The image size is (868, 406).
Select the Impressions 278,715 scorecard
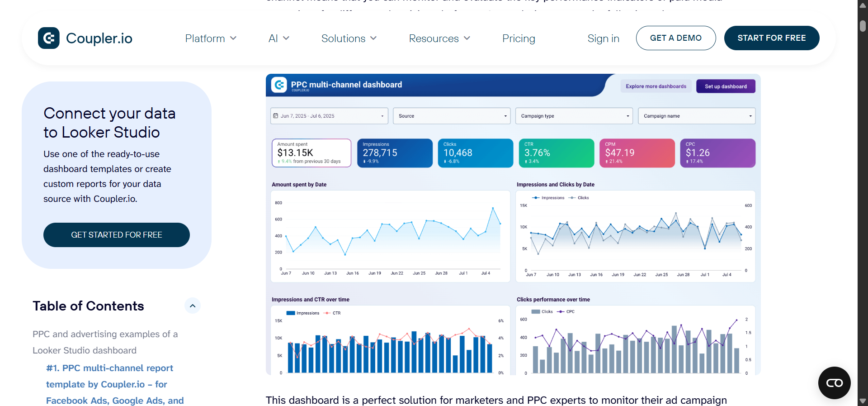click(x=395, y=153)
